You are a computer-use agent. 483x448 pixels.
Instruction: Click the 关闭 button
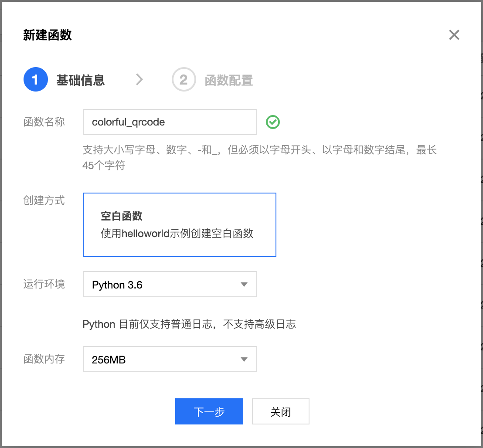pyautogui.click(x=281, y=411)
